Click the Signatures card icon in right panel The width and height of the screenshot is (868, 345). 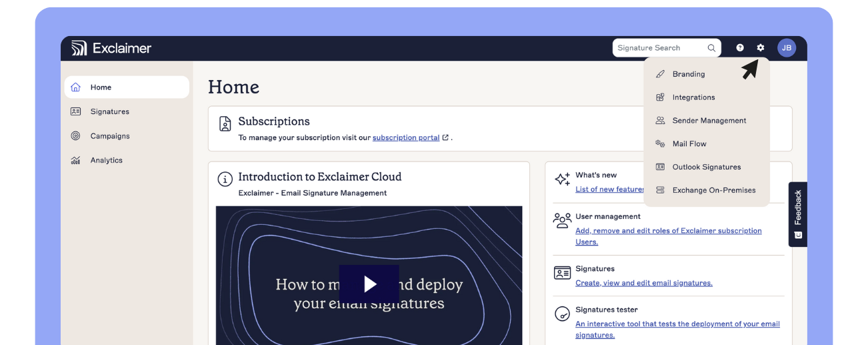coord(562,272)
